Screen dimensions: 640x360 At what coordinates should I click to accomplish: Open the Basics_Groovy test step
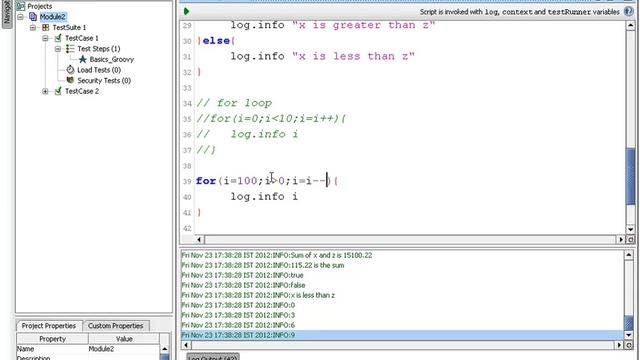coord(112,59)
